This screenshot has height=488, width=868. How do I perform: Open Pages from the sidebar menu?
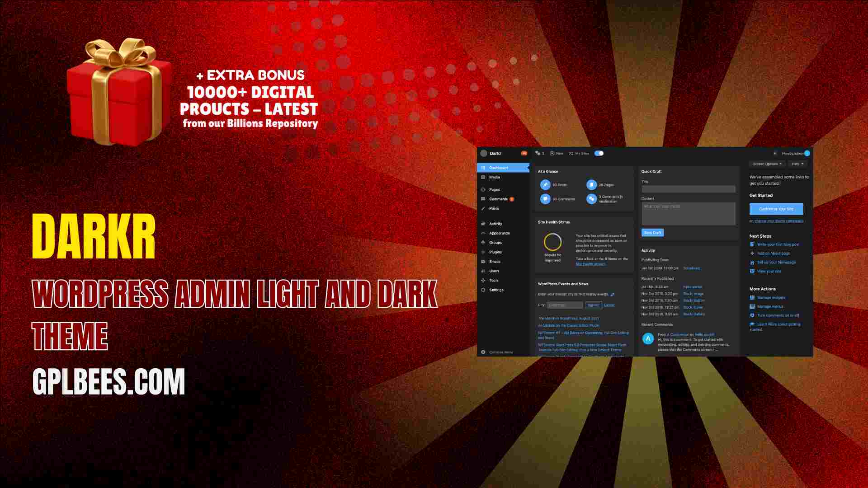pyautogui.click(x=494, y=189)
